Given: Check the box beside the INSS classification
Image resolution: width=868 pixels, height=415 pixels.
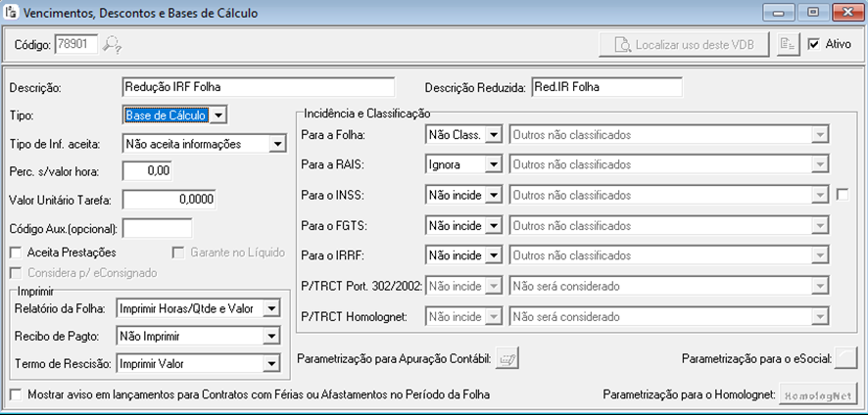Looking at the screenshot, I should (x=844, y=196).
